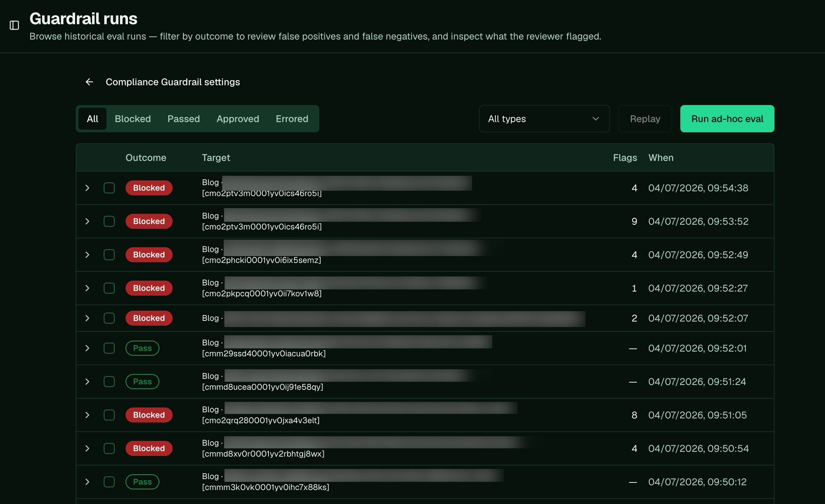
Task: Click the Outcome column header
Action: tap(146, 158)
